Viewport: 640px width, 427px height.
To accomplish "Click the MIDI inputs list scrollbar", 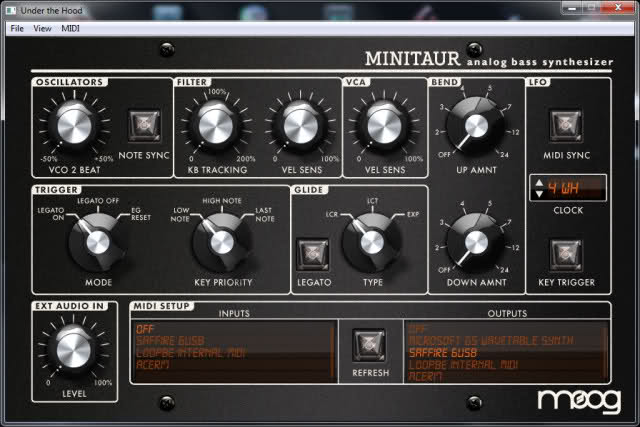I will click(332, 351).
